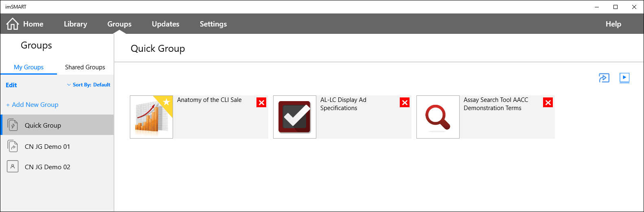Open the Sort By Default dropdown
644x212 pixels.
point(89,85)
